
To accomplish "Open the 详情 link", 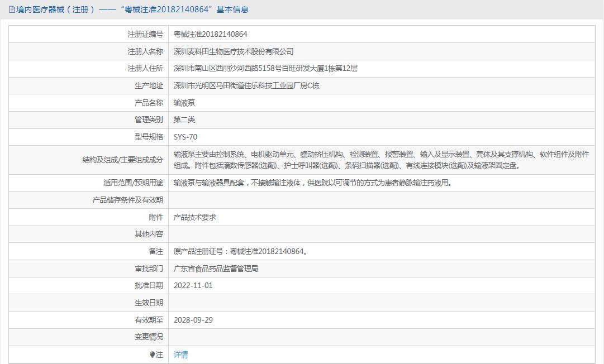I will [180, 355].
